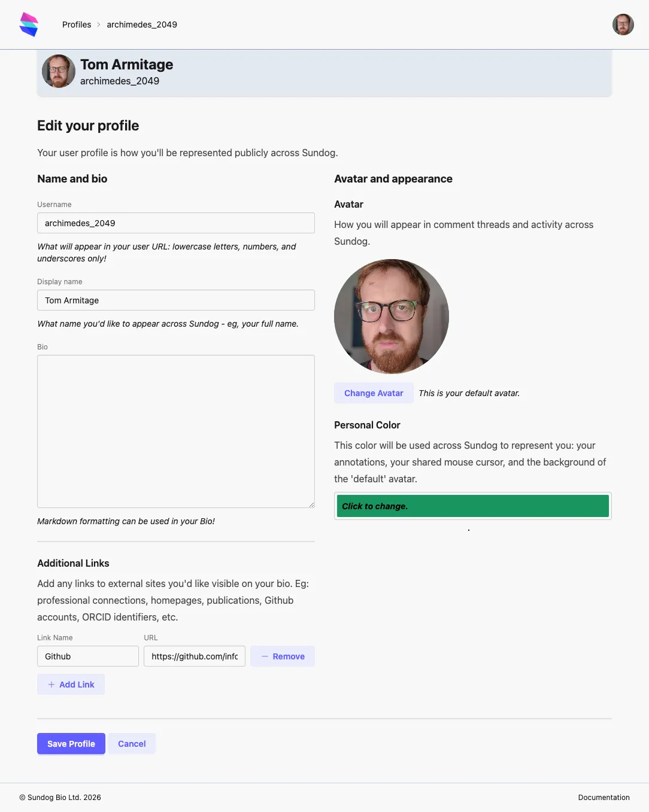Click the Change Avatar button
Image resolution: width=649 pixels, height=812 pixels.
pyautogui.click(x=374, y=393)
